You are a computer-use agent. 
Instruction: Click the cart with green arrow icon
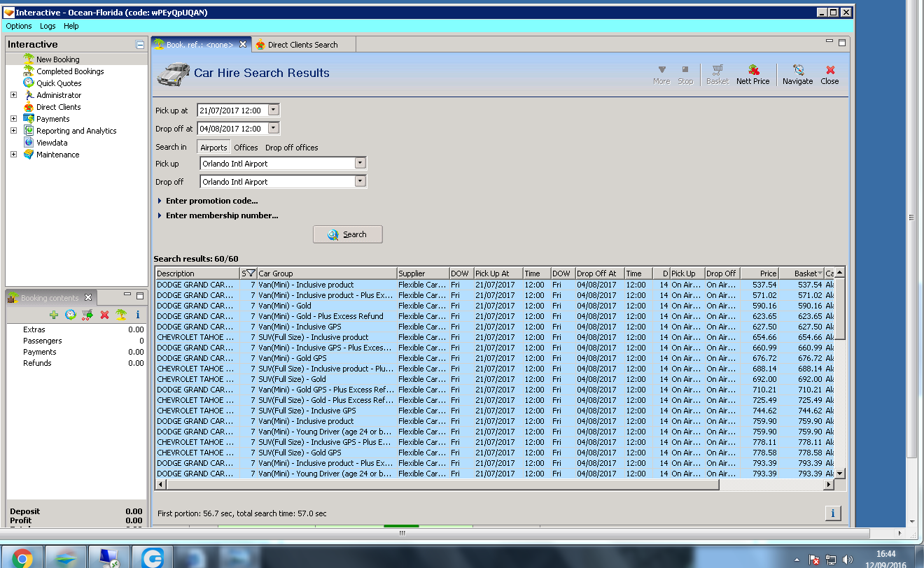point(87,315)
